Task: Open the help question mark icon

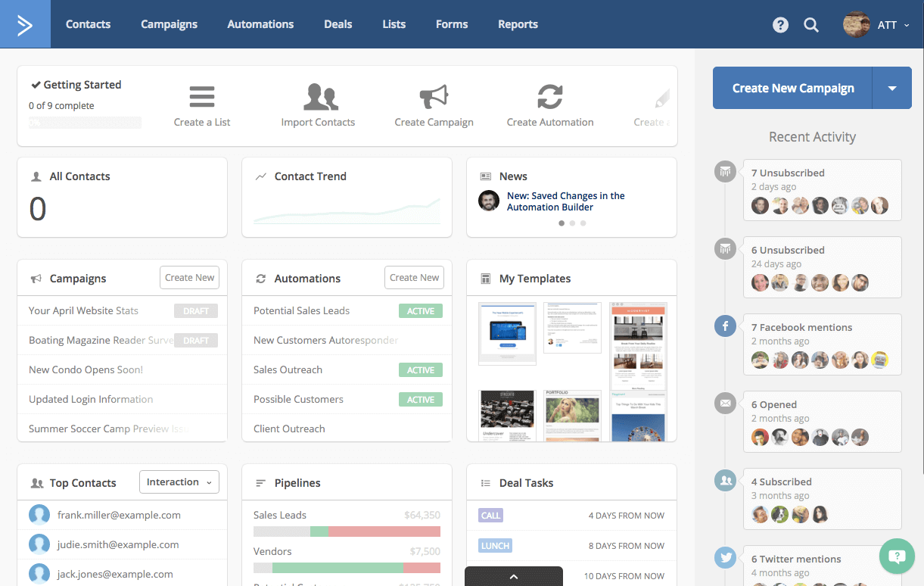Action: 780,24
